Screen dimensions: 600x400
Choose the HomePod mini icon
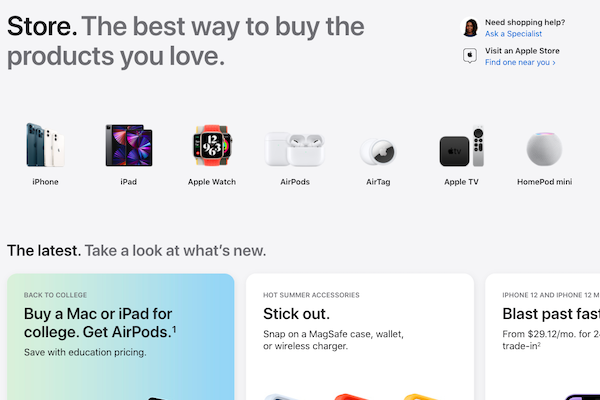click(545, 149)
